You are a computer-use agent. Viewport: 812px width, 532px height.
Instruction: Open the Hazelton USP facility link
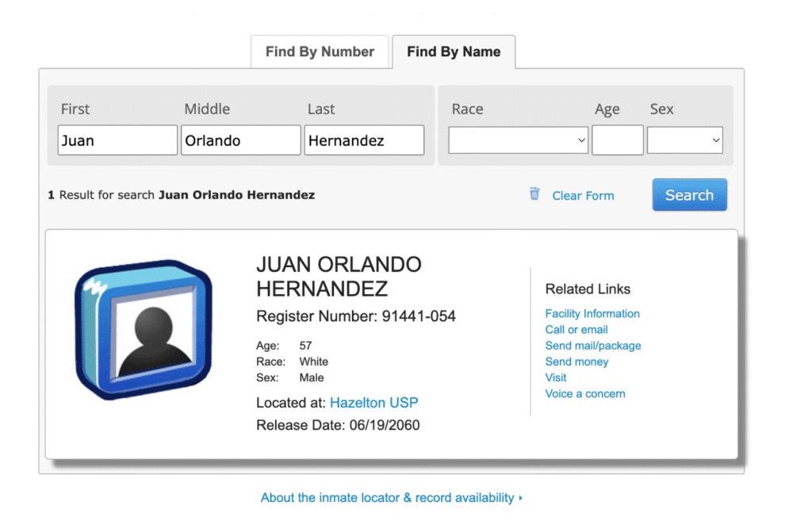pos(373,403)
